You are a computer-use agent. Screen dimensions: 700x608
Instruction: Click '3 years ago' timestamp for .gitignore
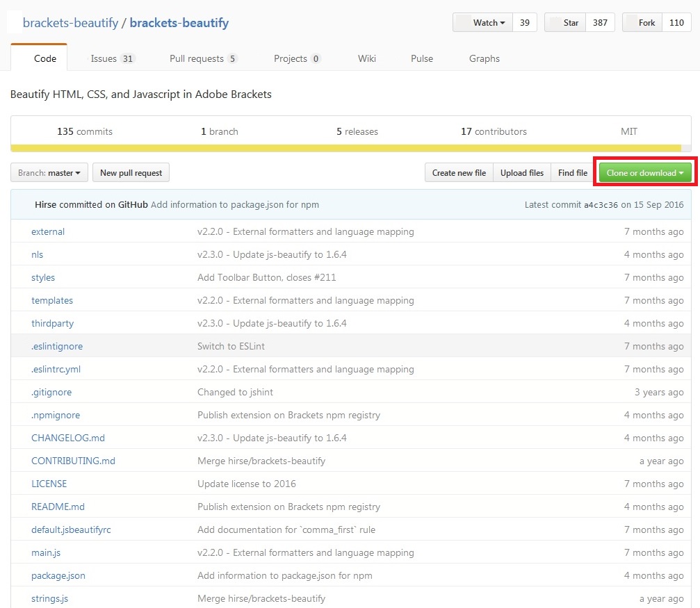tap(659, 393)
